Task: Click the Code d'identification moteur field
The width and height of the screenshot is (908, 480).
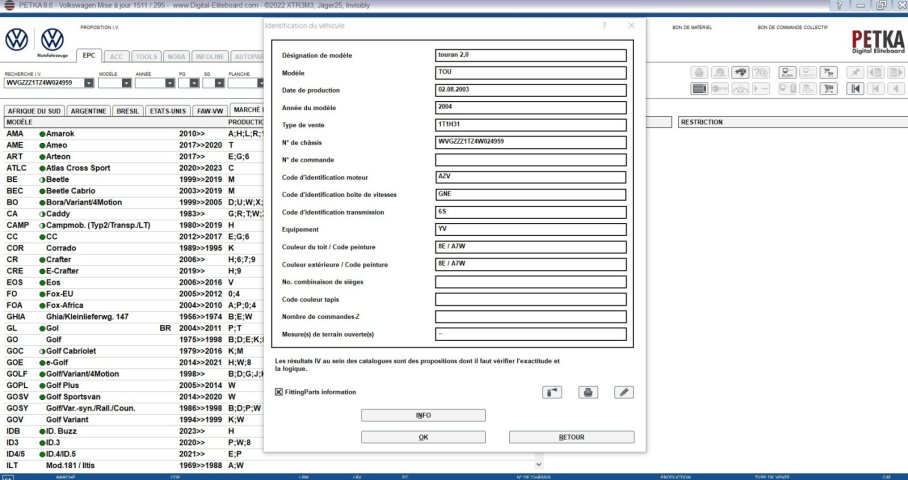Action: point(530,177)
